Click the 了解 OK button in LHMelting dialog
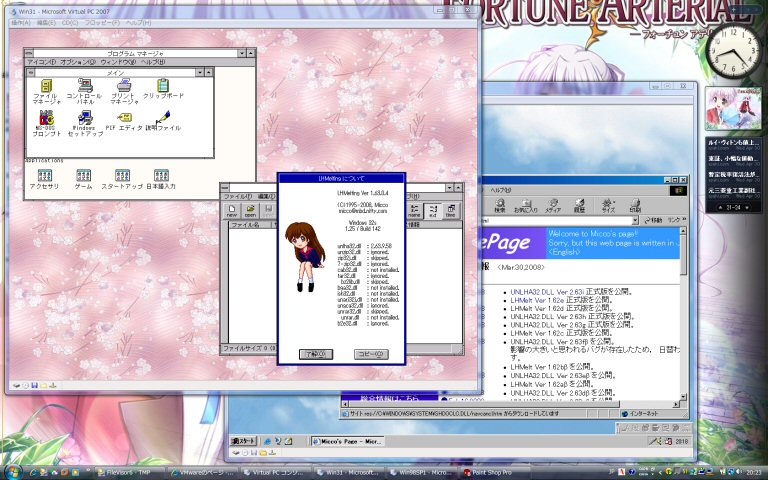768x480 pixels. [x=316, y=354]
